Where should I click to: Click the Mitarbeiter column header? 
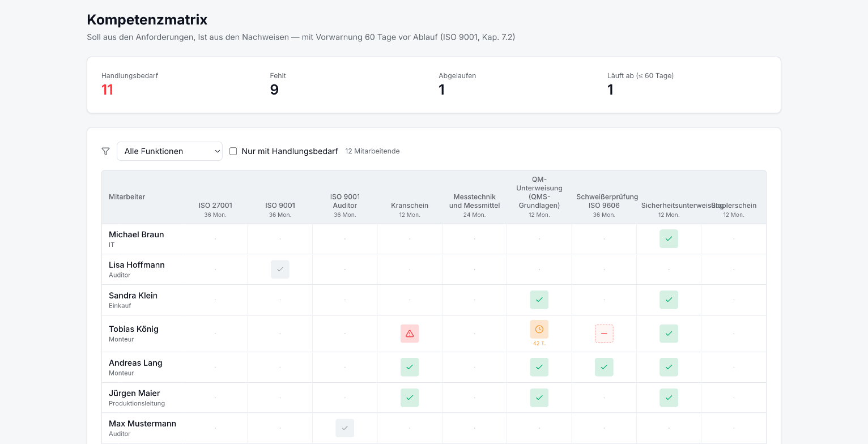[x=127, y=197]
